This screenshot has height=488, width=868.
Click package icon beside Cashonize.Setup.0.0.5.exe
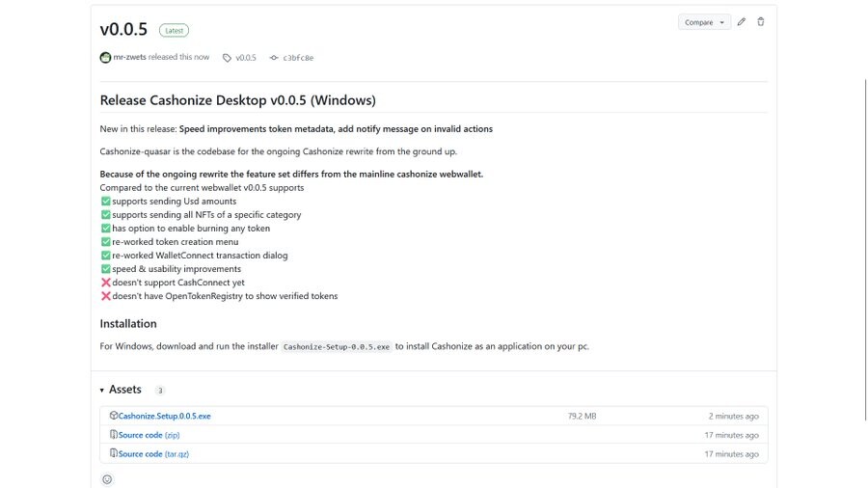(114, 416)
